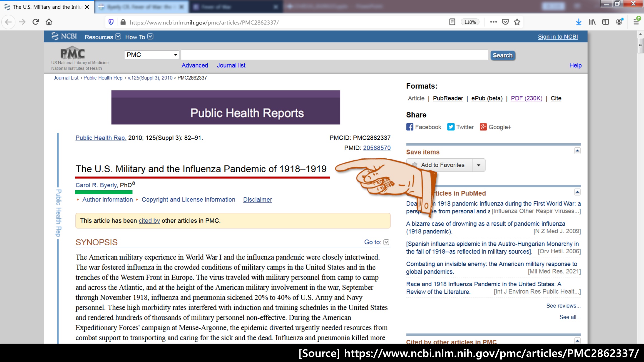Open the Journal list link
Screen dimensions: 644x362
(231, 65)
